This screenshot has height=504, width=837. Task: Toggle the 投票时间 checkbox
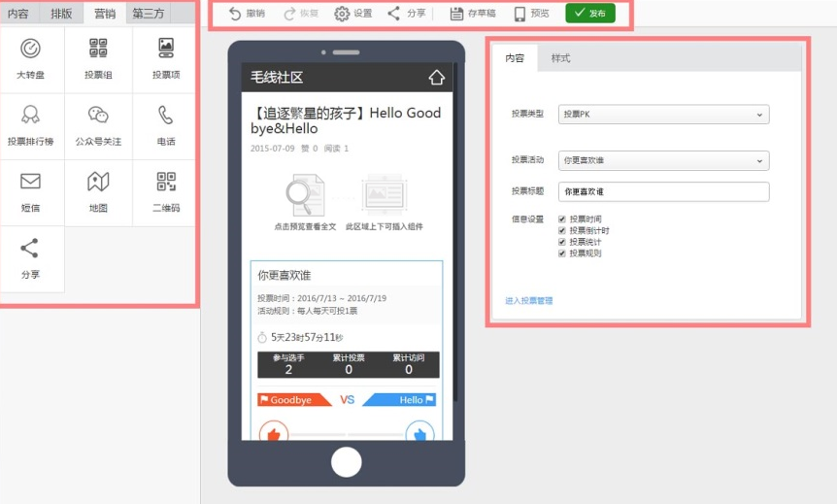coord(562,219)
